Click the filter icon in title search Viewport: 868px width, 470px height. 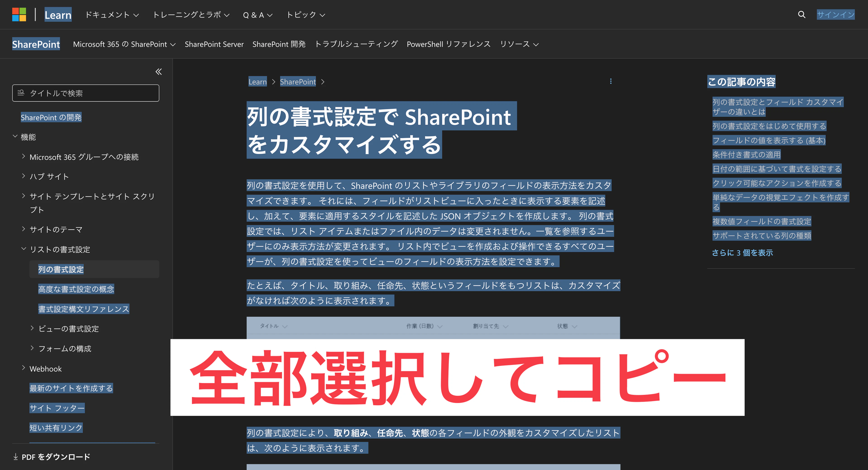(21, 93)
